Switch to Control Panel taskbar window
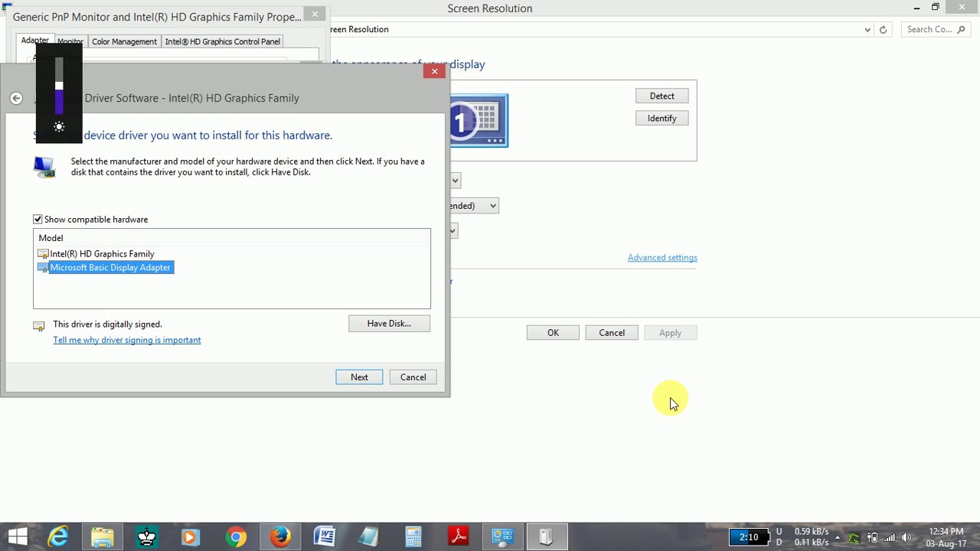This screenshot has height=551, width=980. [x=502, y=537]
